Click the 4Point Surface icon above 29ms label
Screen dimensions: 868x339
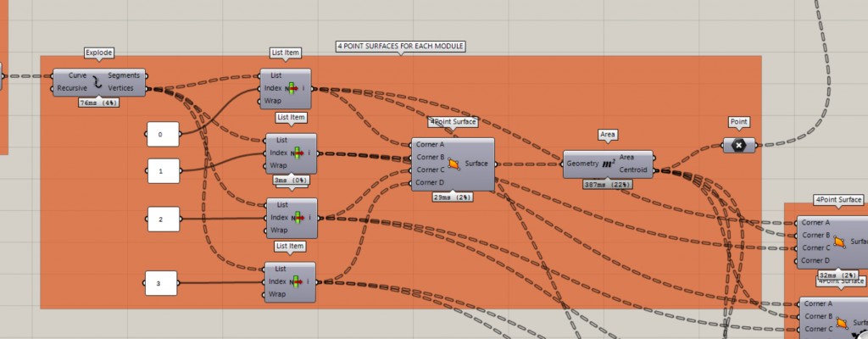coord(454,164)
